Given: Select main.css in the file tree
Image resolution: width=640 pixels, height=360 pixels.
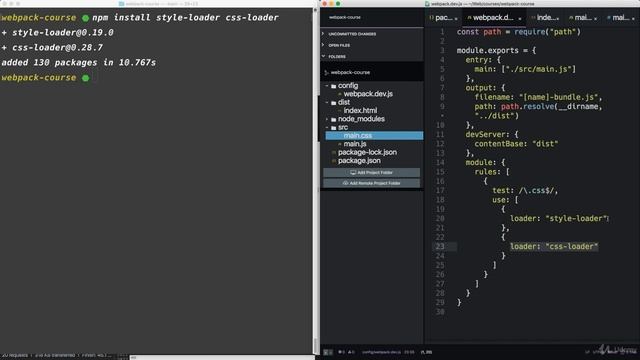Looking at the screenshot, I should (x=374, y=136).
